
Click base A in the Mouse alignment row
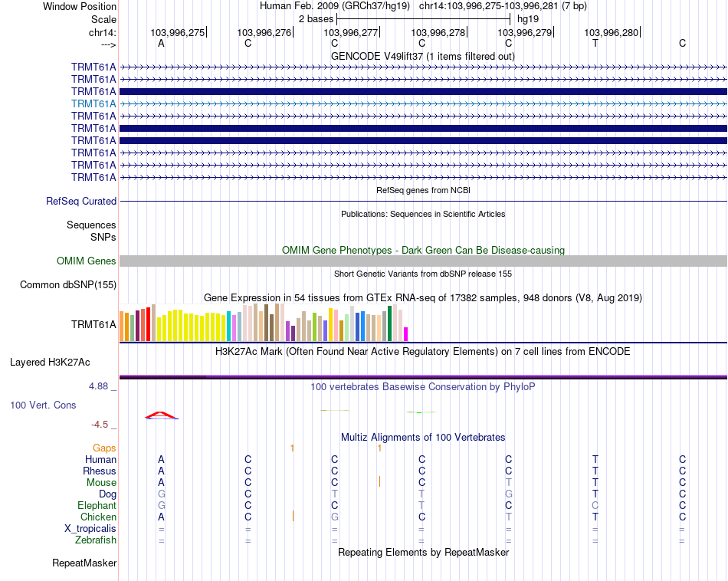161,483
